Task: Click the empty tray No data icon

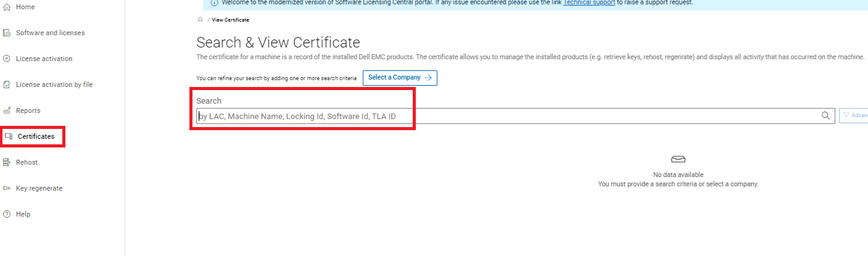Action: pyautogui.click(x=678, y=159)
